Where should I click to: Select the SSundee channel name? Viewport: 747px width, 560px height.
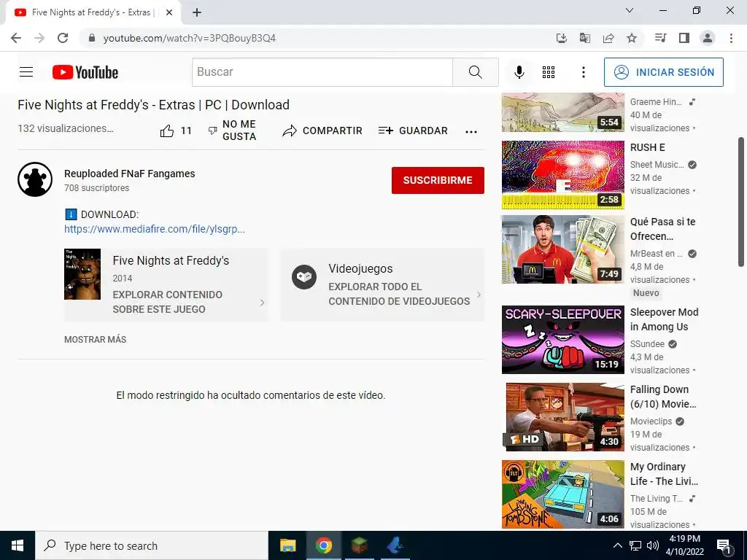tap(647, 344)
